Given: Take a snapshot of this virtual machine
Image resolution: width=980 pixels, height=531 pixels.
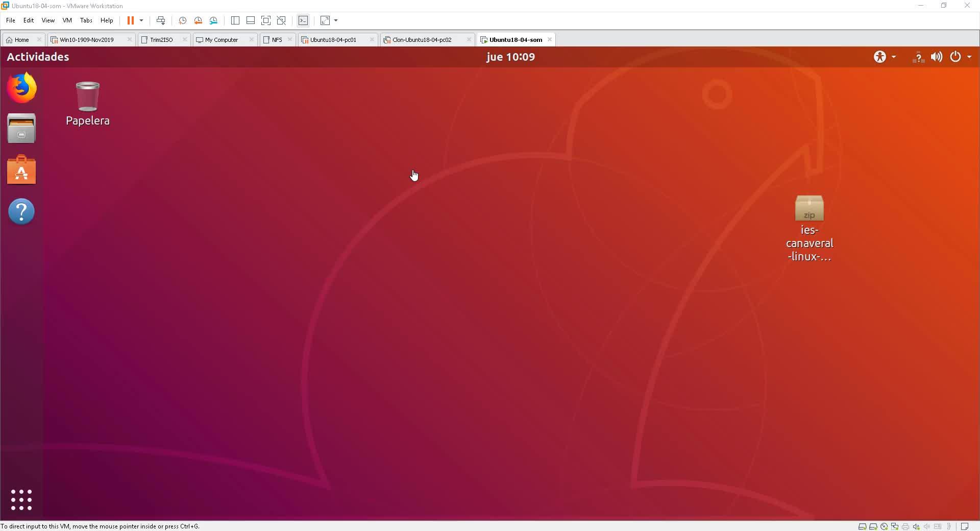Looking at the screenshot, I should pyautogui.click(x=182, y=20).
